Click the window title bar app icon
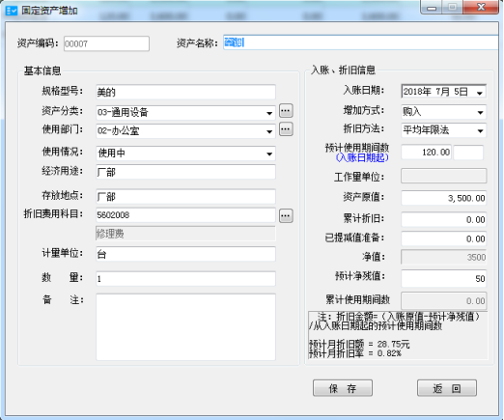504x420 pixels. 12,11
